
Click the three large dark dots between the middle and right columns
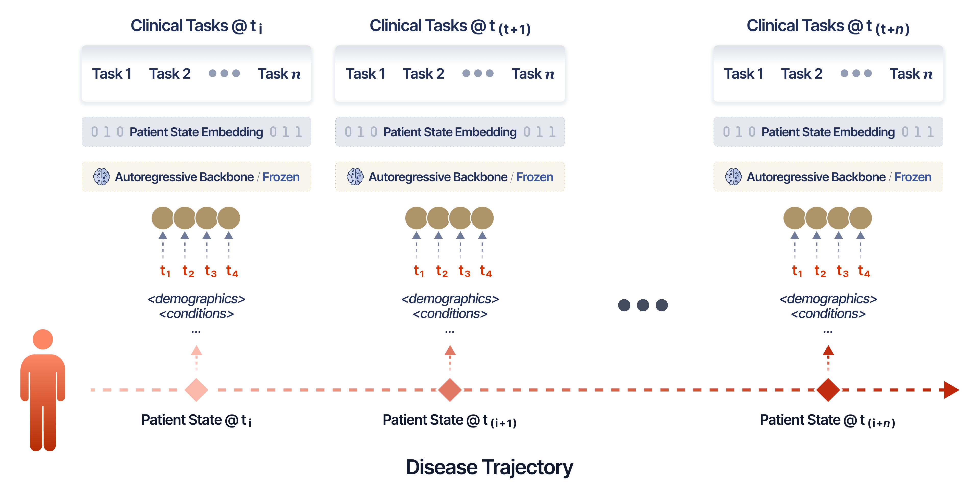(643, 305)
